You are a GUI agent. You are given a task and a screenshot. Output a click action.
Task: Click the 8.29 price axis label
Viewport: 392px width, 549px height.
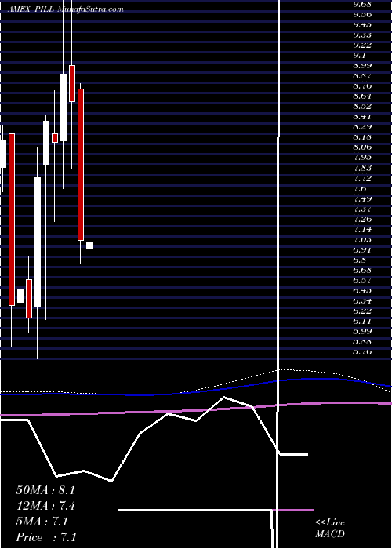point(362,127)
